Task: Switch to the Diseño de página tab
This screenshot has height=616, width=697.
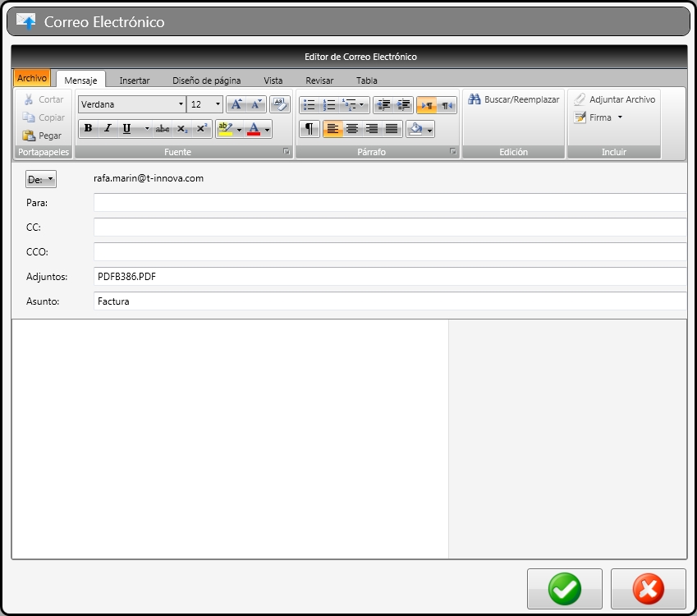Action: point(207,80)
